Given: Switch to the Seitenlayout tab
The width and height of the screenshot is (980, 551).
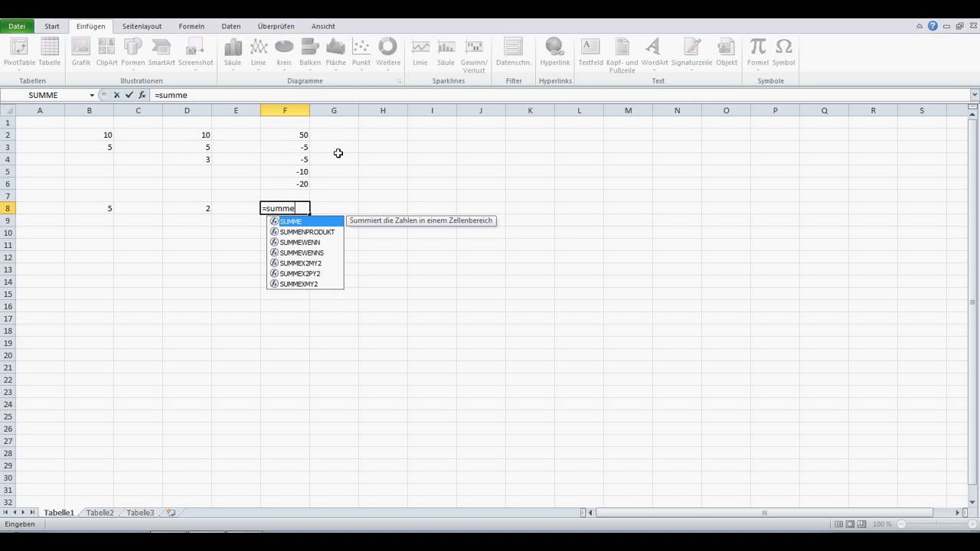Looking at the screenshot, I should click(x=142, y=26).
